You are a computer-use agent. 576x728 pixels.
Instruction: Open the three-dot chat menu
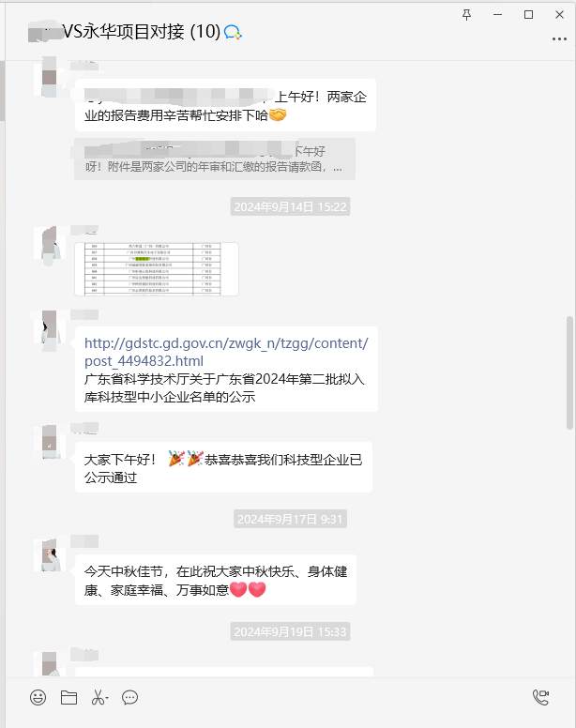pyautogui.click(x=559, y=39)
